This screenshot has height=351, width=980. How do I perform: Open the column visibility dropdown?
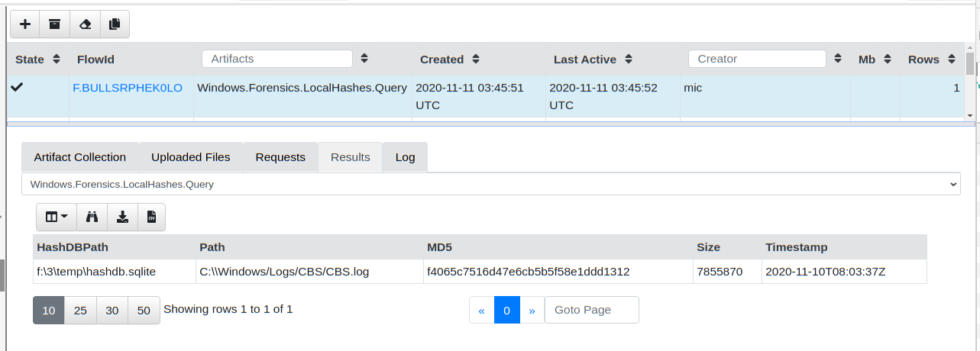click(57, 217)
